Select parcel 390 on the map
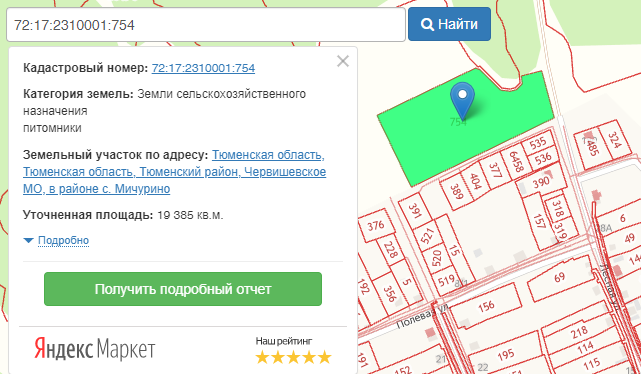The height and width of the screenshot is (374, 641). (x=541, y=182)
